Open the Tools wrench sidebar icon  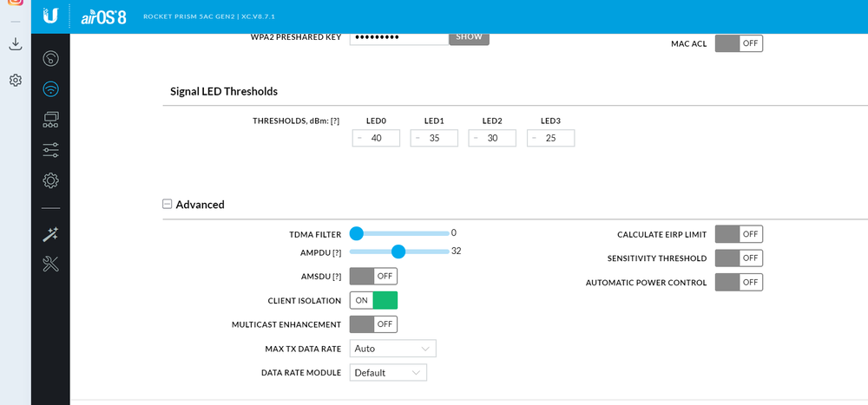click(50, 264)
